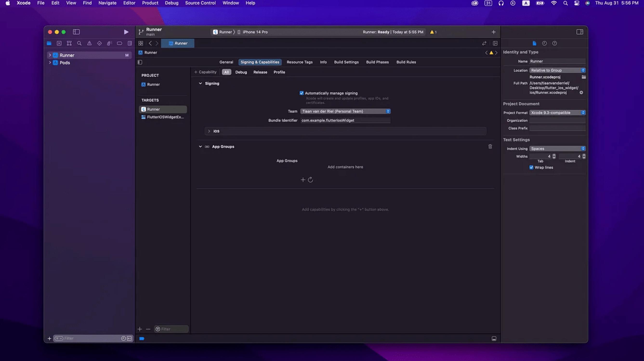Image resolution: width=644 pixels, height=361 pixels.
Task: Open the Source Control navigator icon
Action: [59, 43]
